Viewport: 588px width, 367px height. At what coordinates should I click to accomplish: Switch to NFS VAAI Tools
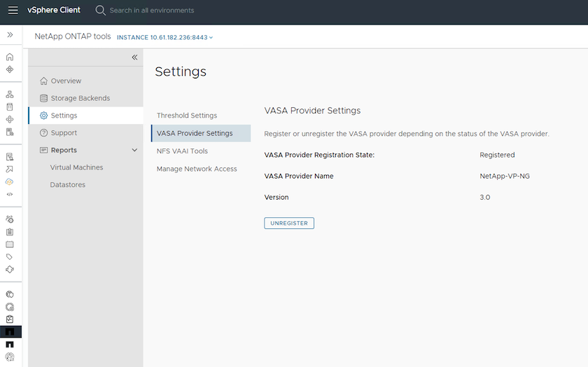coord(182,151)
